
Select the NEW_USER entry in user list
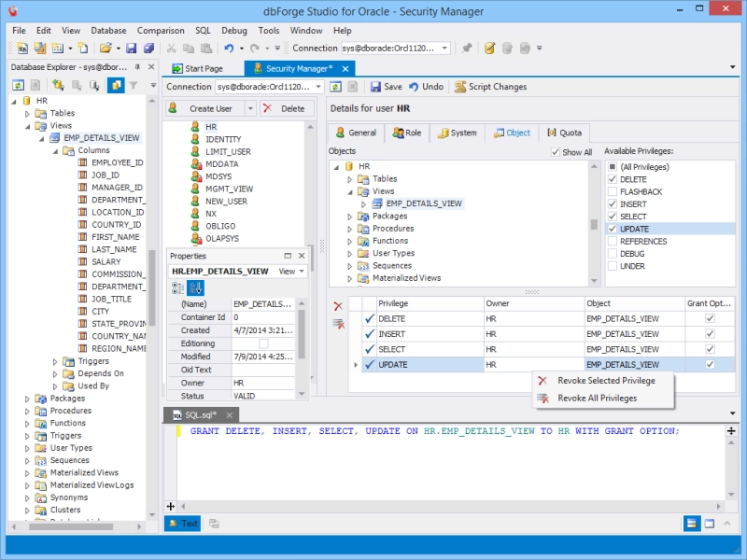226,201
